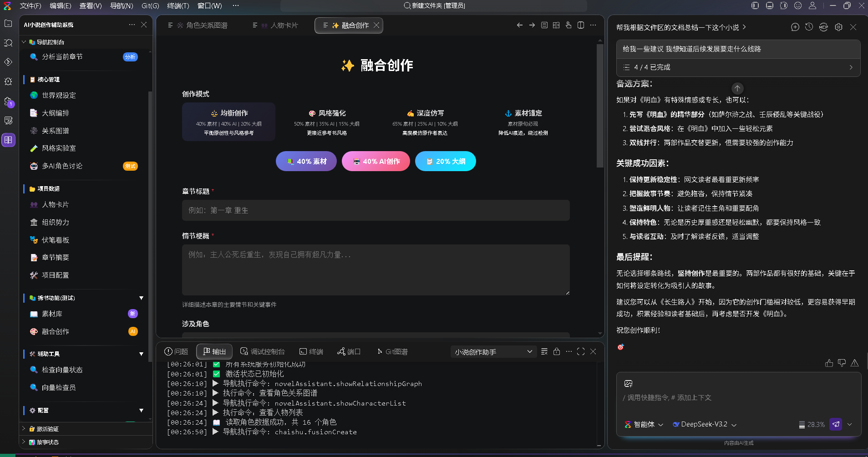Select the 深度仿写 creation mode card
868x457 pixels.
click(425, 122)
